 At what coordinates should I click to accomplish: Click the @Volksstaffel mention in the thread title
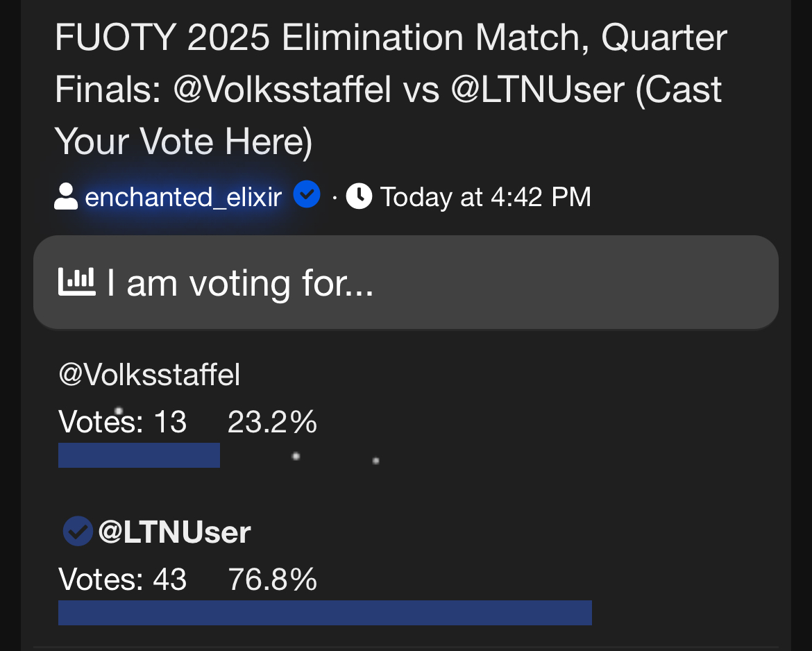pos(283,91)
